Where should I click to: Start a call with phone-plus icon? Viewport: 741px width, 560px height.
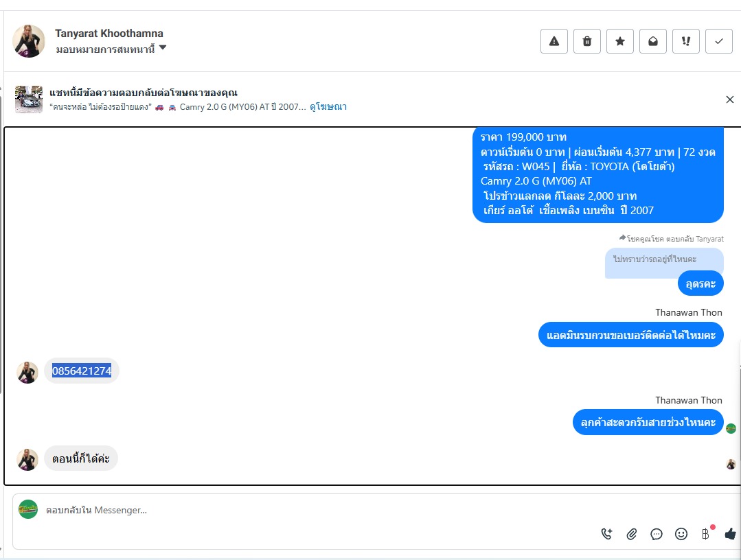pos(607,534)
